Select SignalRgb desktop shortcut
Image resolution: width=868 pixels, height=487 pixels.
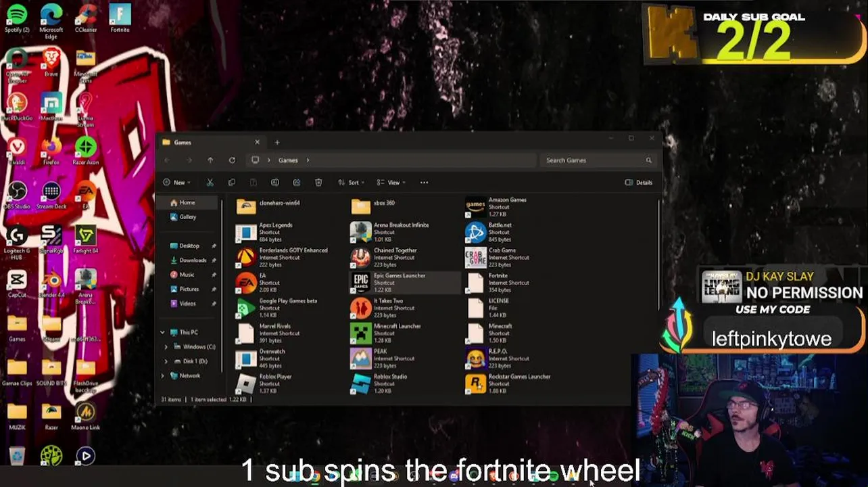pyautogui.click(x=51, y=239)
